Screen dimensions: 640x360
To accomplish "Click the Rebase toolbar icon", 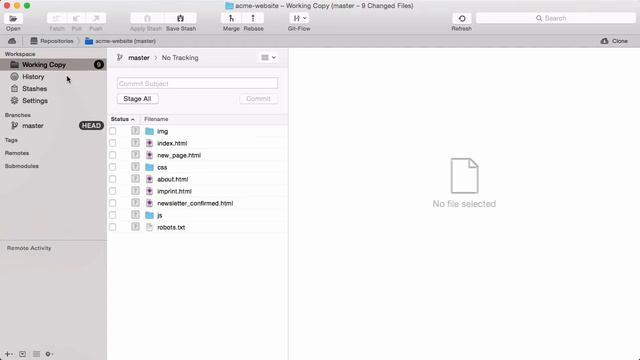I will coord(253,18).
